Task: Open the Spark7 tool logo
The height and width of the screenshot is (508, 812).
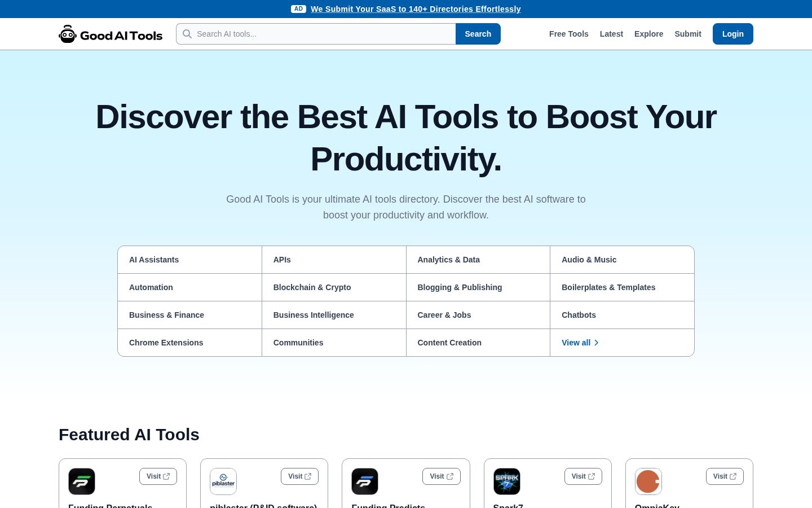Action: pyautogui.click(x=507, y=481)
